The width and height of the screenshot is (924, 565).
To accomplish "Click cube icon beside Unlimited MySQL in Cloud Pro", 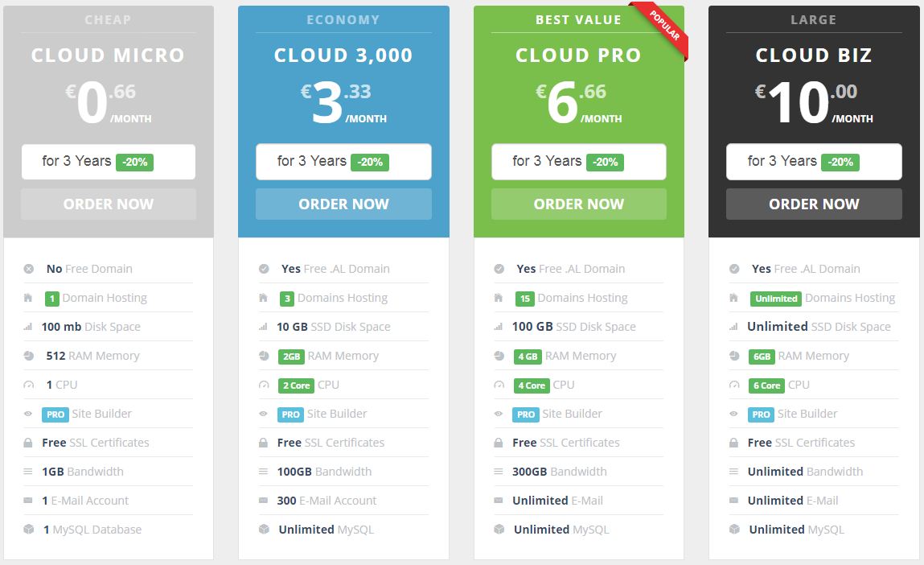I will [x=499, y=529].
